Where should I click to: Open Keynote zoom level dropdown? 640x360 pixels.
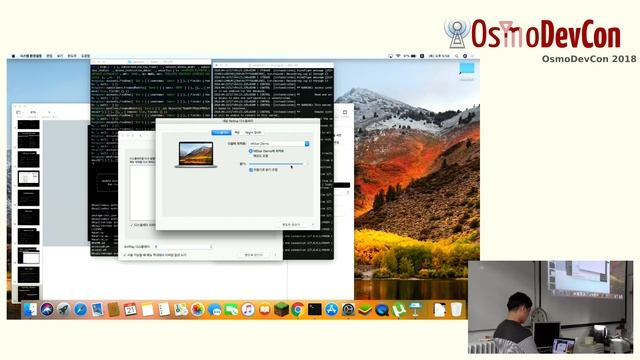pyautogui.click(x=33, y=113)
